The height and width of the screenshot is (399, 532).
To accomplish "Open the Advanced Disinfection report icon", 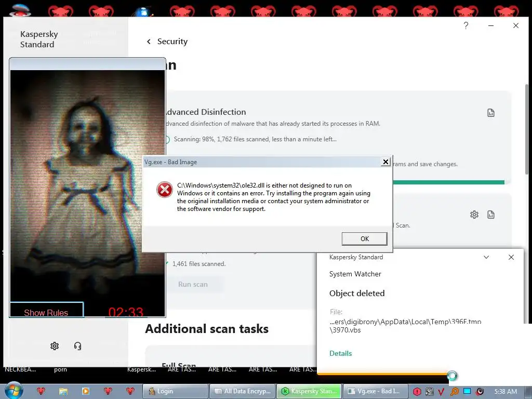I will pos(490,113).
